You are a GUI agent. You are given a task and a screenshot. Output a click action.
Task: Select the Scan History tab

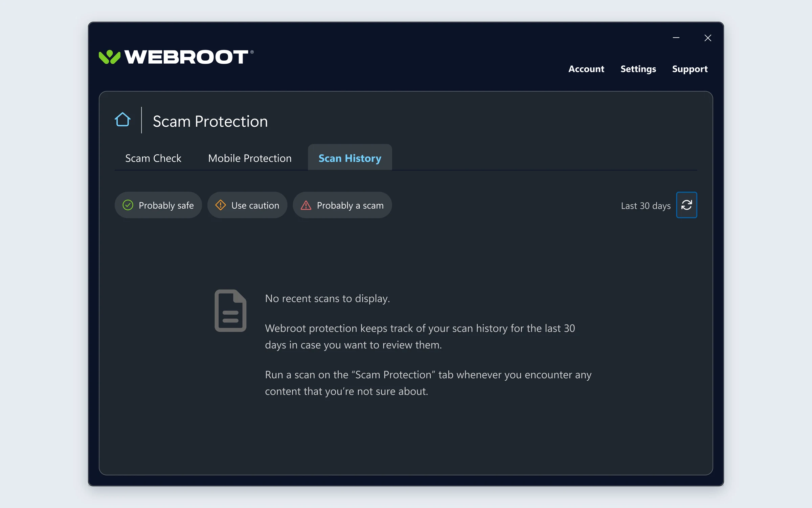[x=350, y=157]
